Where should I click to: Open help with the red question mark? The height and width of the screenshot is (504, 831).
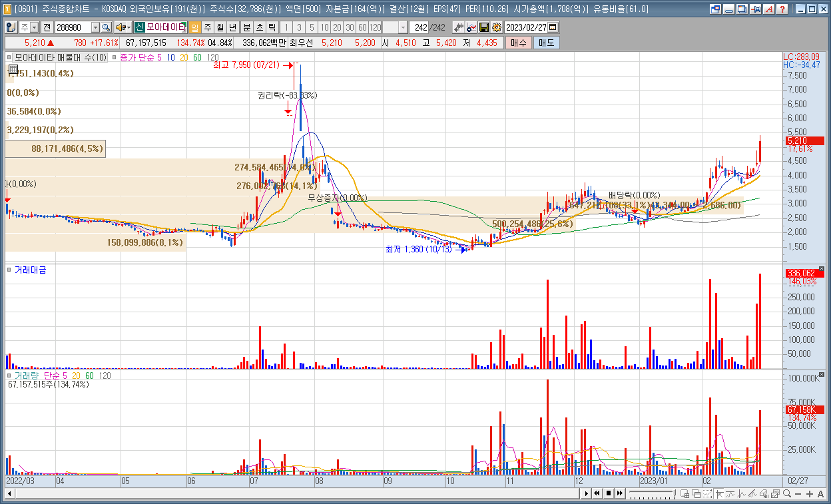[x=783, y=9]
